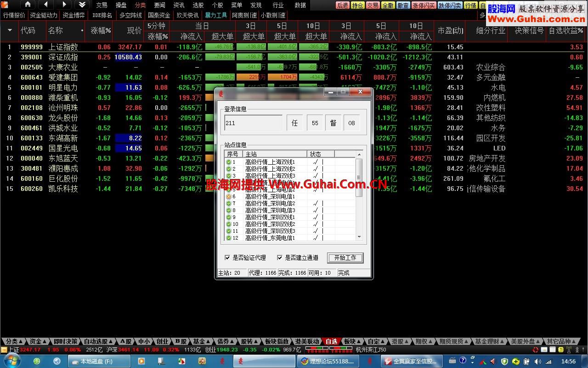This screenshot has height=368, width=588.
Task: Select stock code 300481
Action: (x=31, y=168)
